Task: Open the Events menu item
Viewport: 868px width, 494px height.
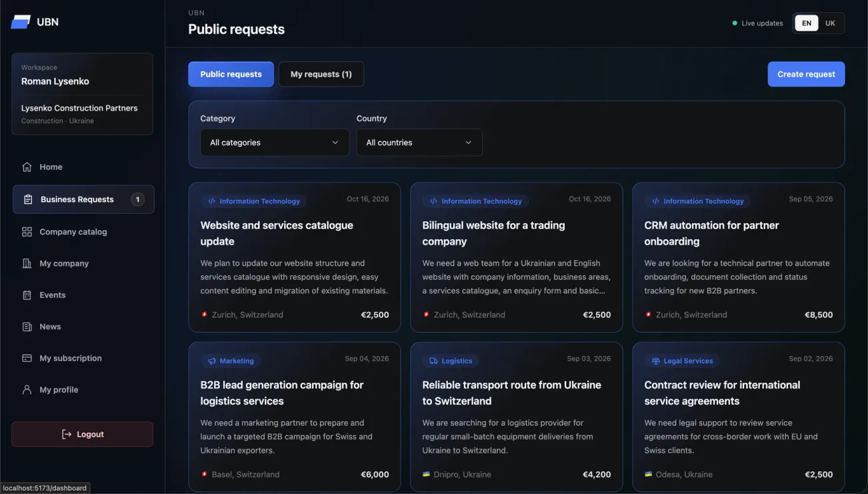Action: point(83,295)
